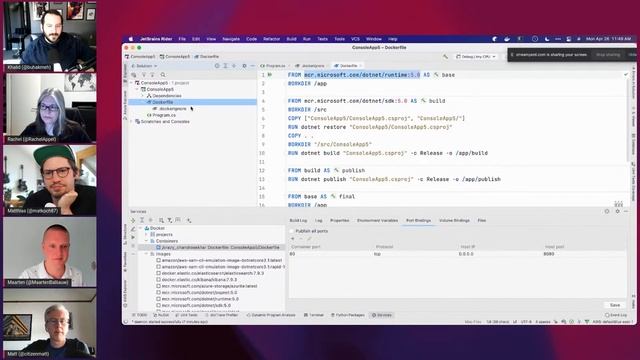Collapse the Containers node

[x=146, y=241]
